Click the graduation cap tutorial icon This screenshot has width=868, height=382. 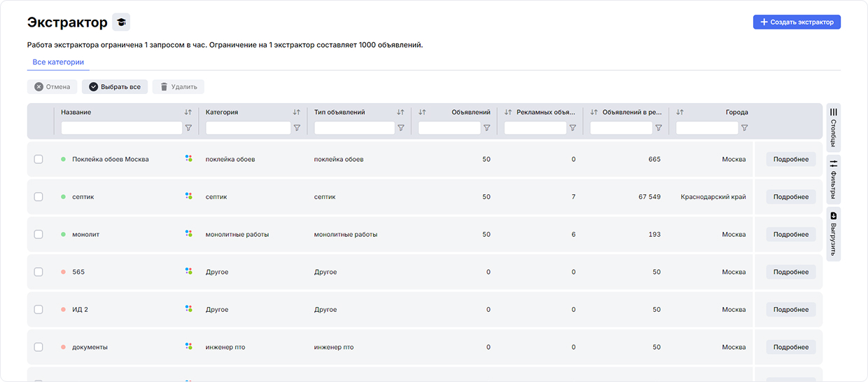point(121,22)
